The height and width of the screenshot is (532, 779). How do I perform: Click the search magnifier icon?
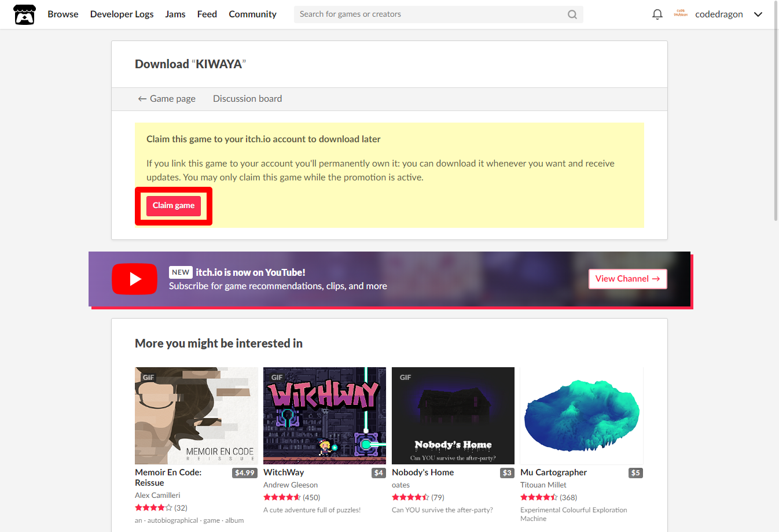point(572,14)
